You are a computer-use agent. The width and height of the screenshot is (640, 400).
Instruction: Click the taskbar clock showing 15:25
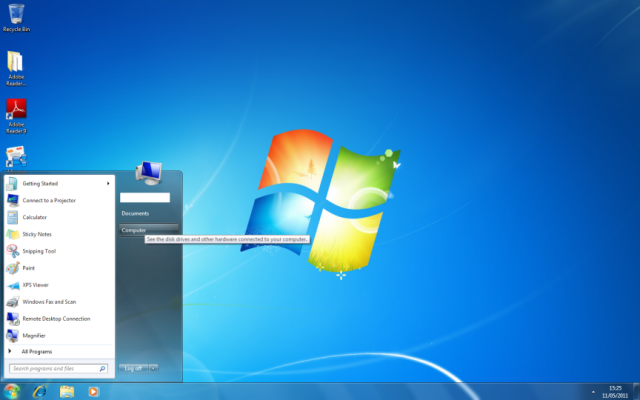(x=615, y=392)
